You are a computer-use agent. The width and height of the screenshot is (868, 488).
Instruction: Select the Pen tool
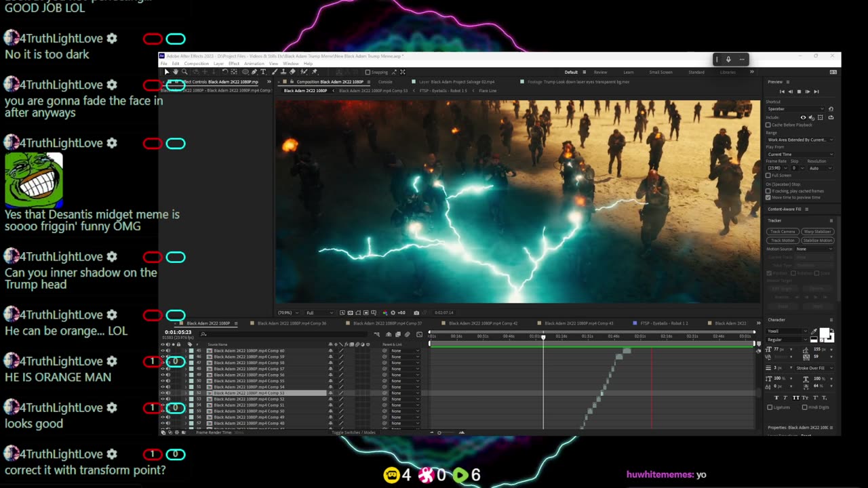(x=254, y=72)
